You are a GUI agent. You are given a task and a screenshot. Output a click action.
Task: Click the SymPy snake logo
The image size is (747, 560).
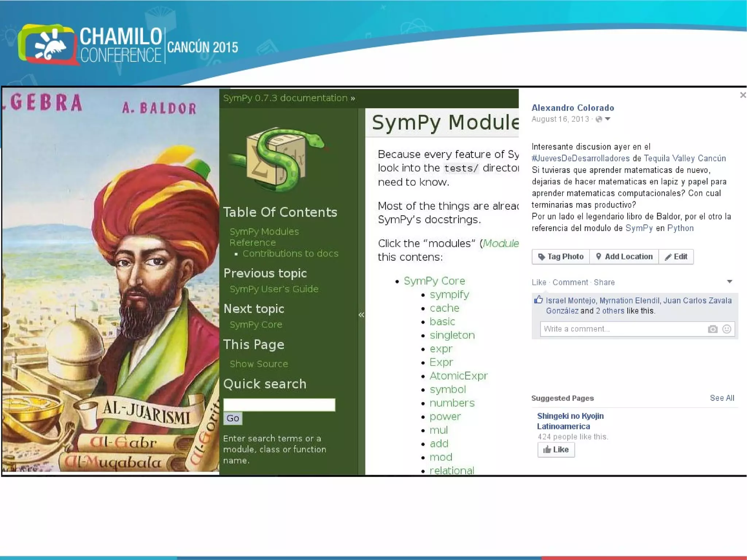pyautogui.click(x=278, y=160)
